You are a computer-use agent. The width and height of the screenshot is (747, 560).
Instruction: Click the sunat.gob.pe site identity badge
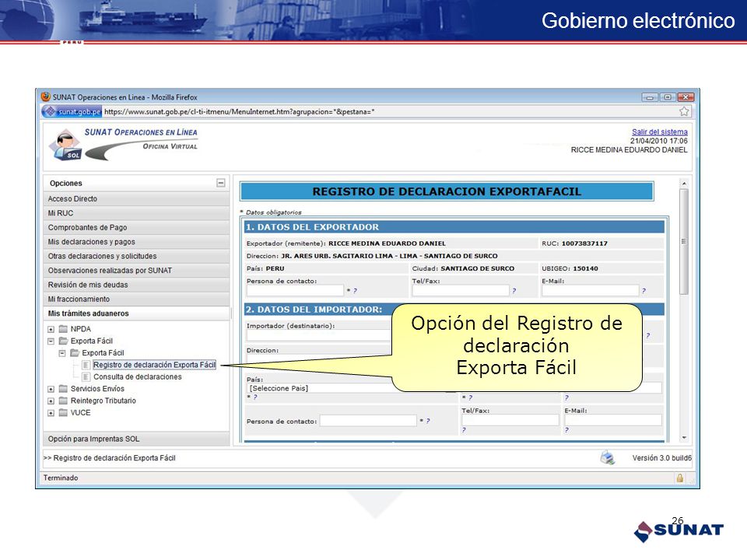tap(72, 111)
